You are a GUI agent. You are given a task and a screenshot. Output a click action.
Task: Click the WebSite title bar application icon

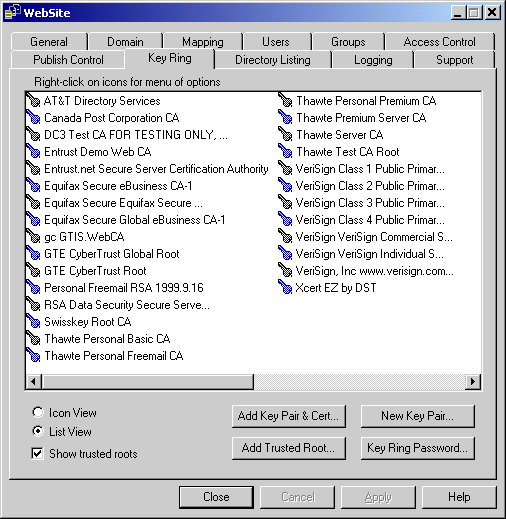(13, 12)
